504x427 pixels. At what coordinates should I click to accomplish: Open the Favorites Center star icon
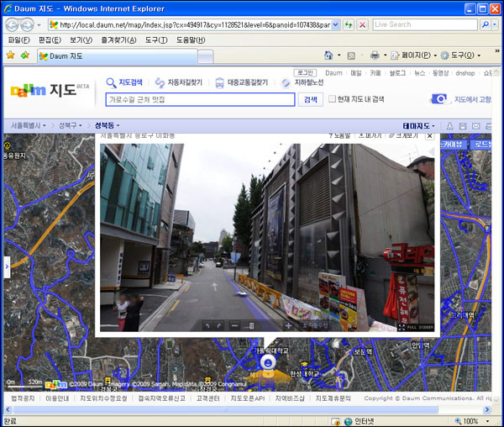[x=11, y=55]
